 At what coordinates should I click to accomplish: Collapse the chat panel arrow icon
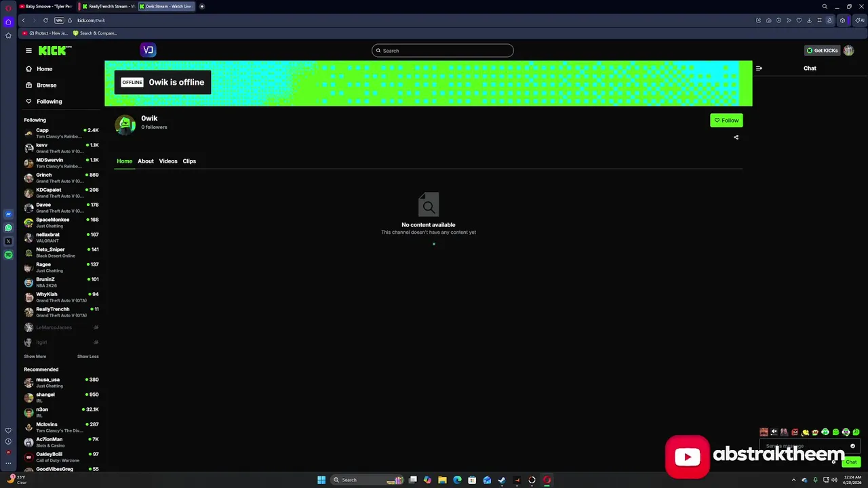pos(759,68)
